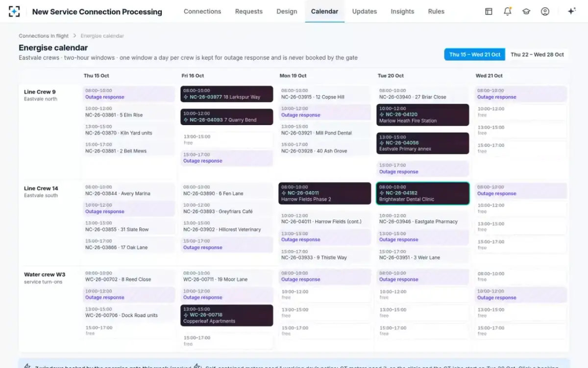Click Line Crew 14 Wednesday 13:00–15:00 free slot
The width and height of the screenshot is (588, 368).
tap(521, 226)
